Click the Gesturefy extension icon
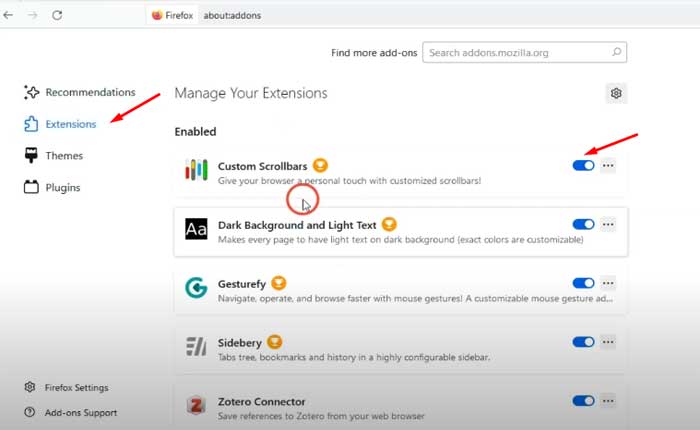The image size is (700, 430). (x=196, y=288)
